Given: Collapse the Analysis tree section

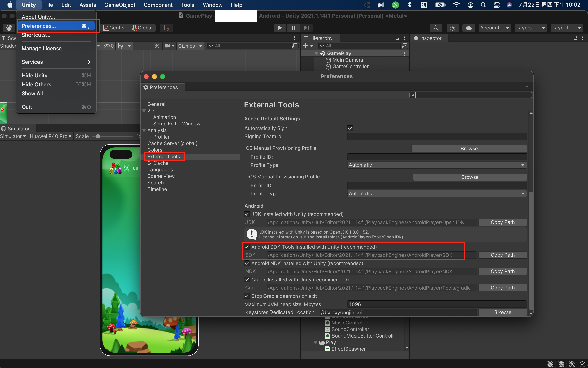Looking at the screenshot, I should click(x=144, y=130).
